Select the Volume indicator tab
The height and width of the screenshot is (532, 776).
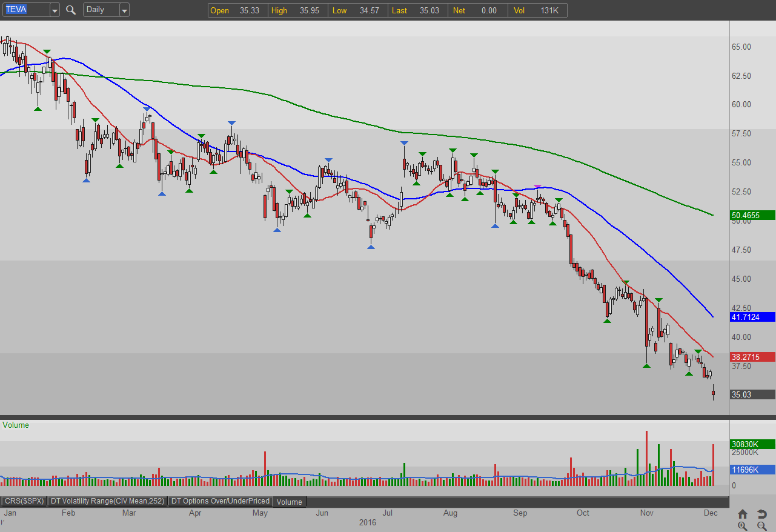click(290, 502)
